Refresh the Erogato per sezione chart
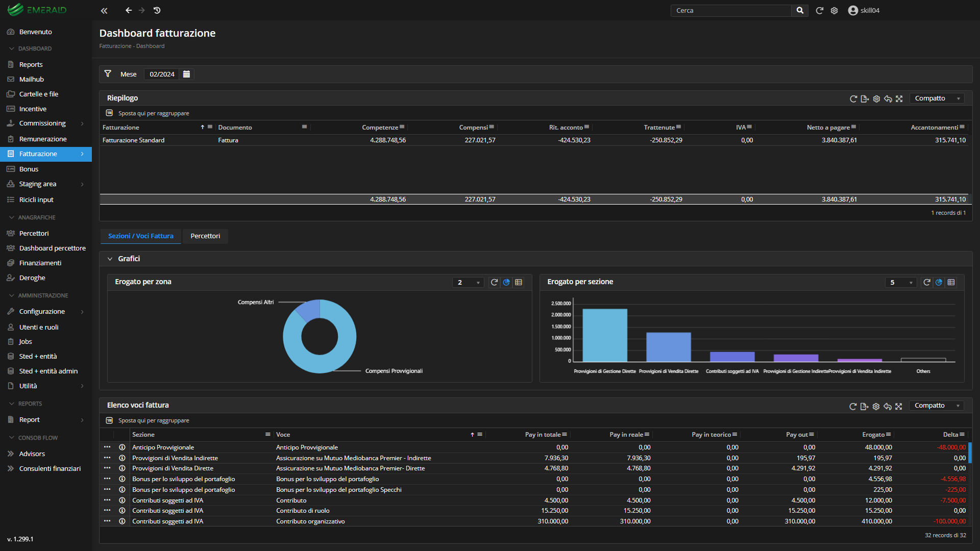This screenshot has height=551, width=980. (x=926, y=282)
